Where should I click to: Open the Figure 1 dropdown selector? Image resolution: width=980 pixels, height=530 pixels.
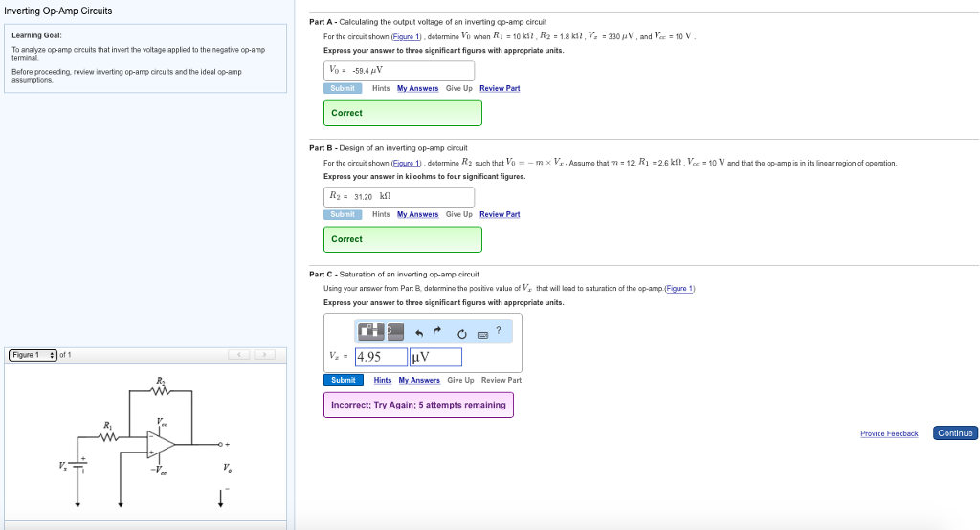(x=33, y=355)
